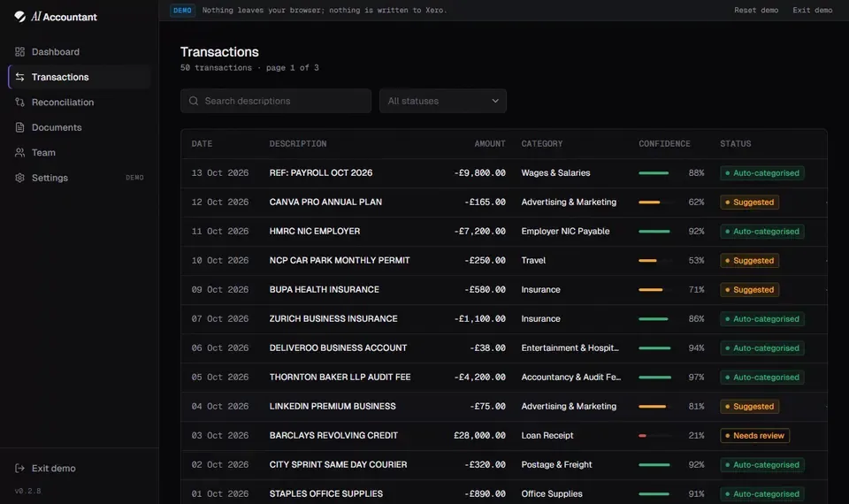Open CITY SPRINT SAME DAY COURIER row

504,464
